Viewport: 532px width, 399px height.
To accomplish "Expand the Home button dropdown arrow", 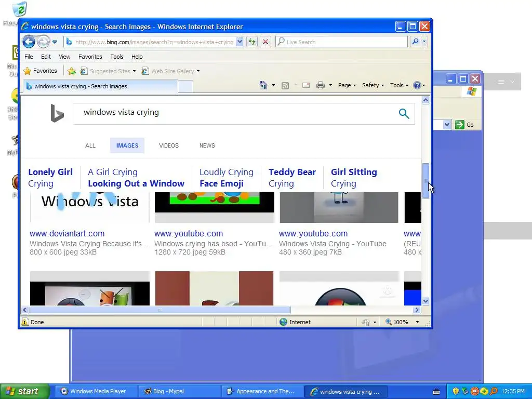I will pyautogui.click(x=273, y=85).
